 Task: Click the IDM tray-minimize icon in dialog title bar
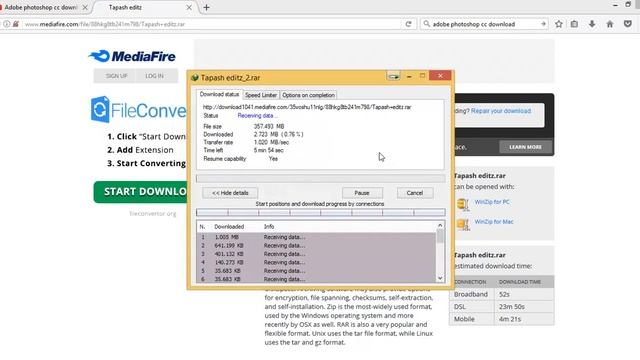[x=393, y=76]
